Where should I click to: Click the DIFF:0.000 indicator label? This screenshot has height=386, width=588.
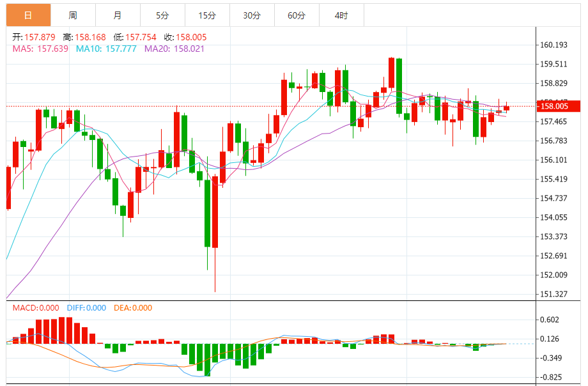coord(86,308)
